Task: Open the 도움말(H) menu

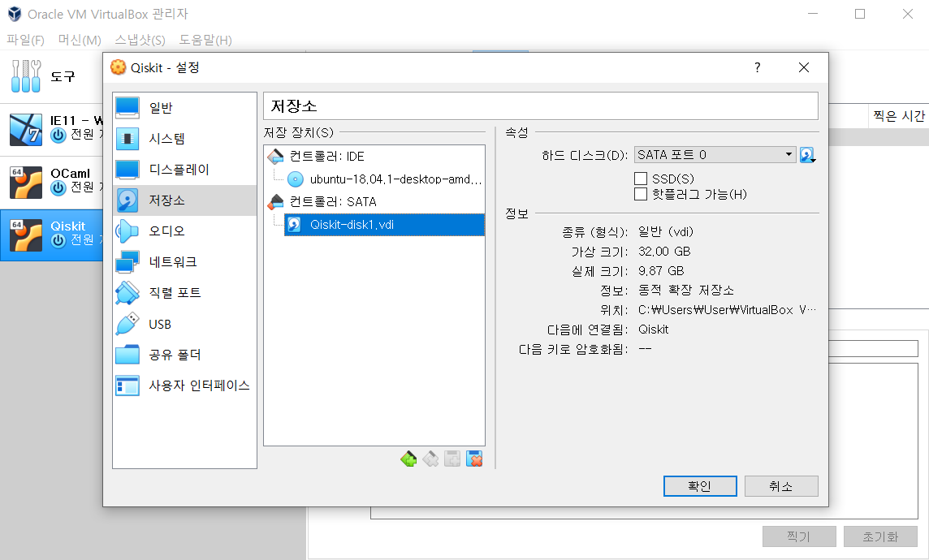Action: coord(205,40)
